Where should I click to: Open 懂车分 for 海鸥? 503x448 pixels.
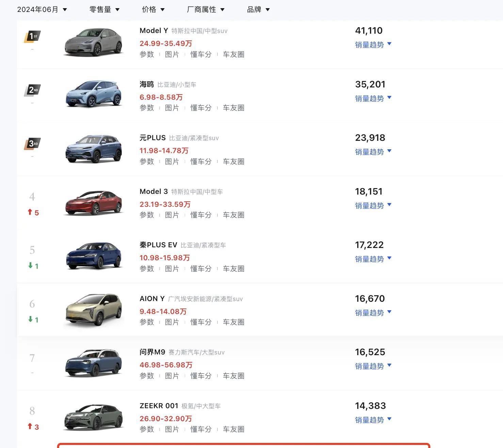tap(201, 108)
